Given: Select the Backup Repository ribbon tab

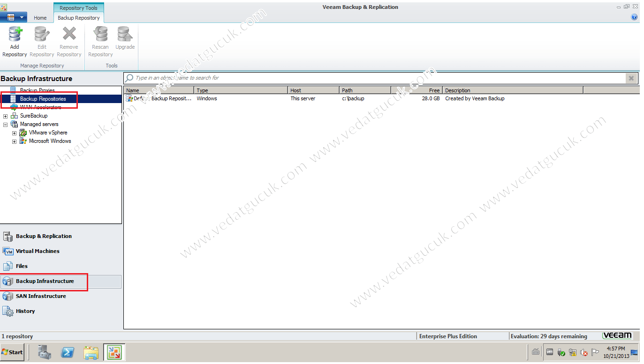Looking at the screenshot, I should (x=79, y=18).
